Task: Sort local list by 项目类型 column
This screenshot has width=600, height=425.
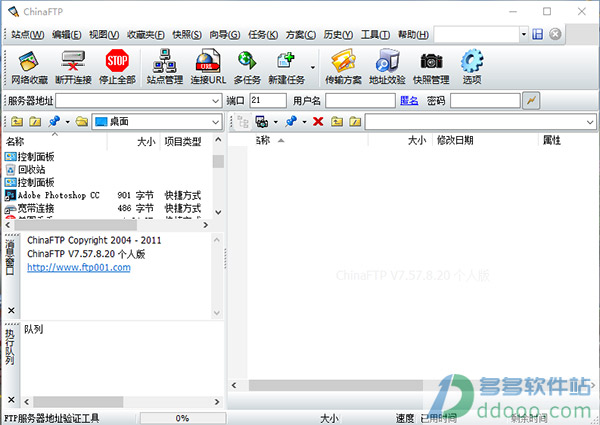Action: (186, 142)
